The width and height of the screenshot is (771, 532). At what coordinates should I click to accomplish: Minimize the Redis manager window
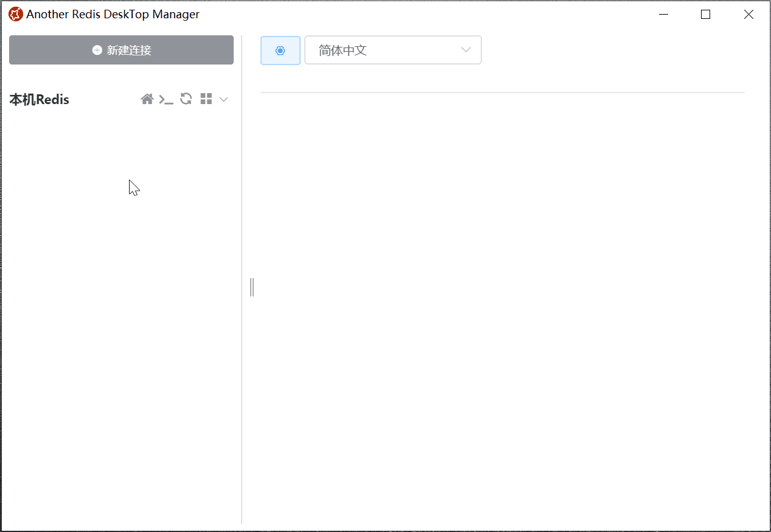pyautogui.click(x=664, y=15)
